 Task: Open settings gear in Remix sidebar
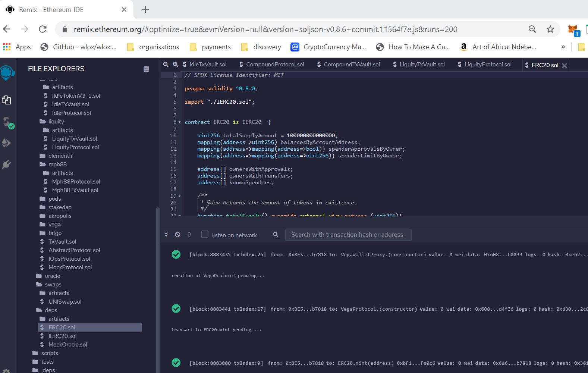tap(6, 371)
